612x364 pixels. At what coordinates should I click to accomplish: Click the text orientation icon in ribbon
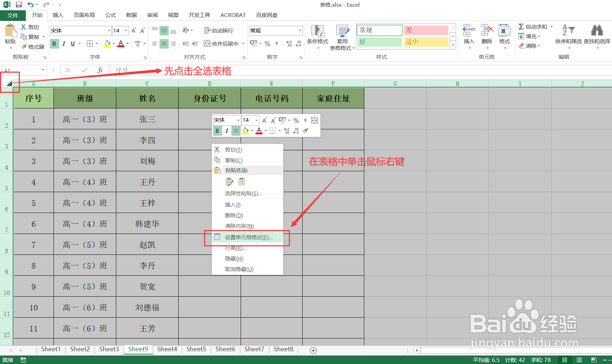pos(186,30)
